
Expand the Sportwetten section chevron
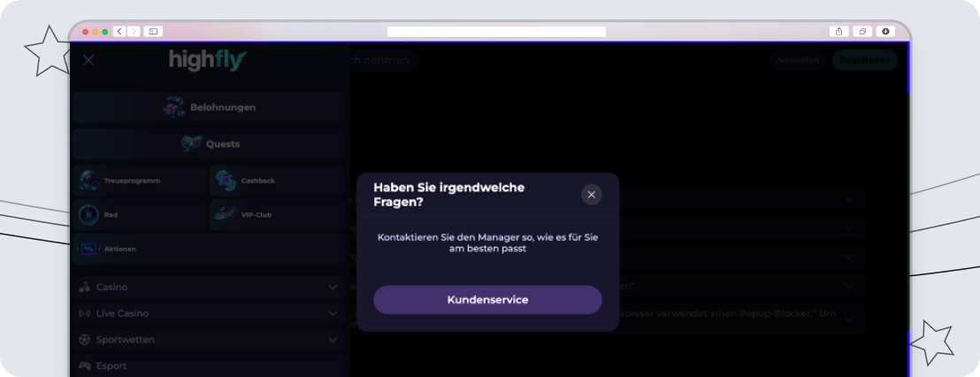(333, 340)
